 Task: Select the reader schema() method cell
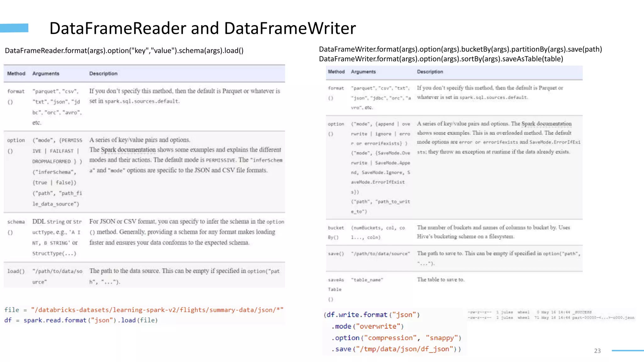(x=16, y=227)
